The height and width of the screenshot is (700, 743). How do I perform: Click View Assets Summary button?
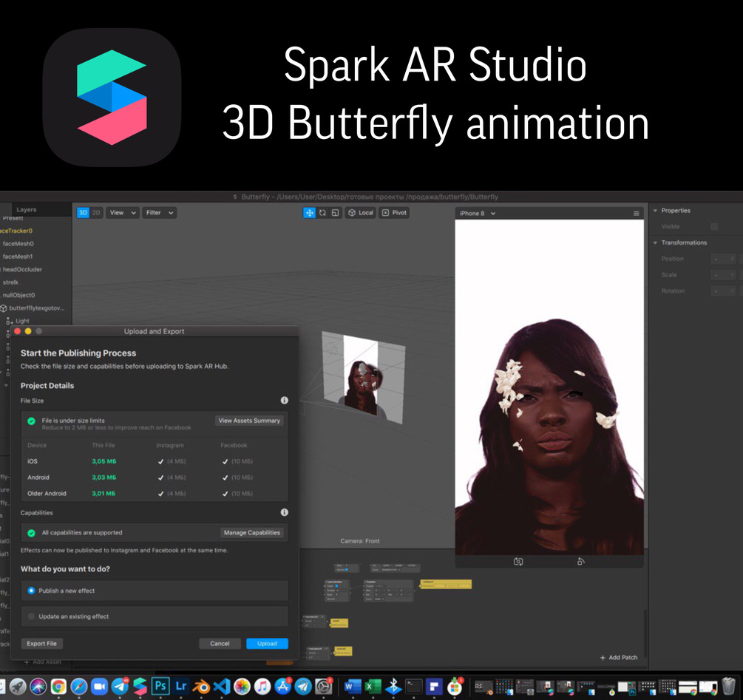[249, 421]
